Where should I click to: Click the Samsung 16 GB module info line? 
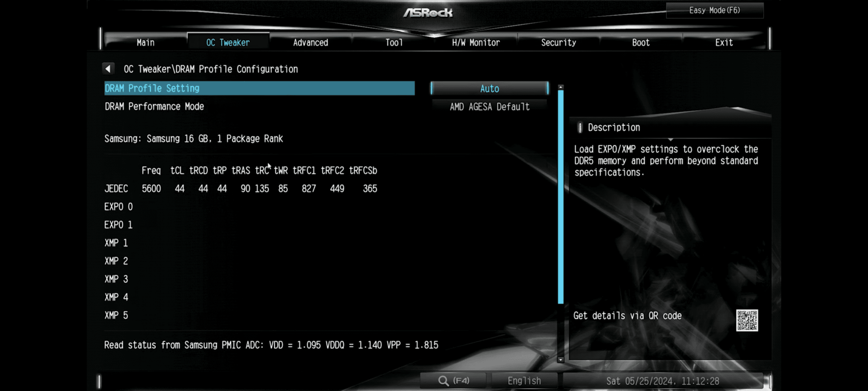pos(193,139)
